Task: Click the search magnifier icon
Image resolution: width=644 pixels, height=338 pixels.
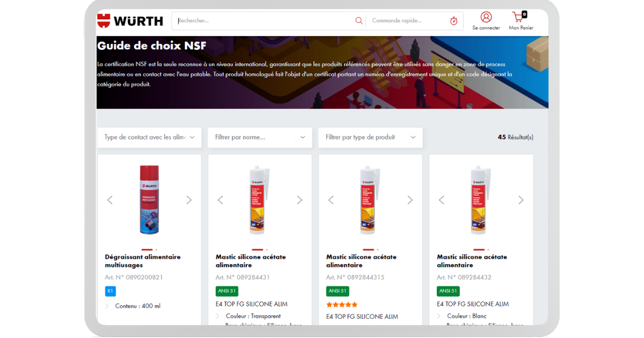Action: click(358, 20)
